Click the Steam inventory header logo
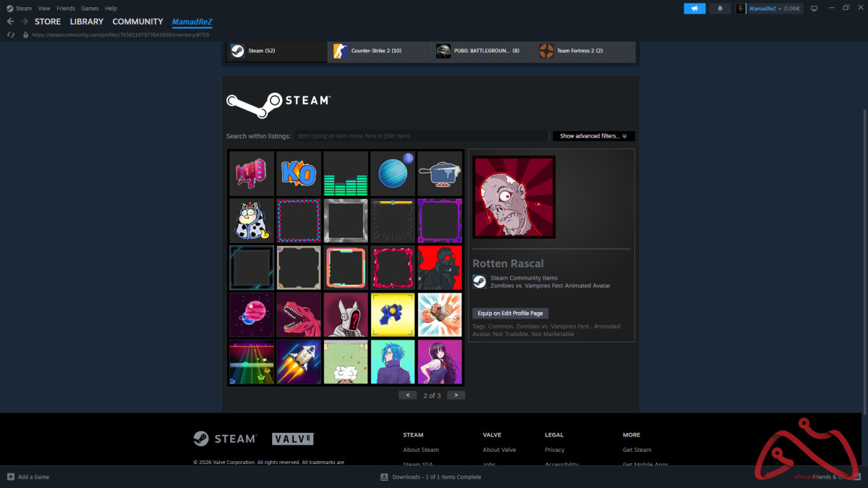The height and width of the screenshot is (488, 868). coord(278,104)
